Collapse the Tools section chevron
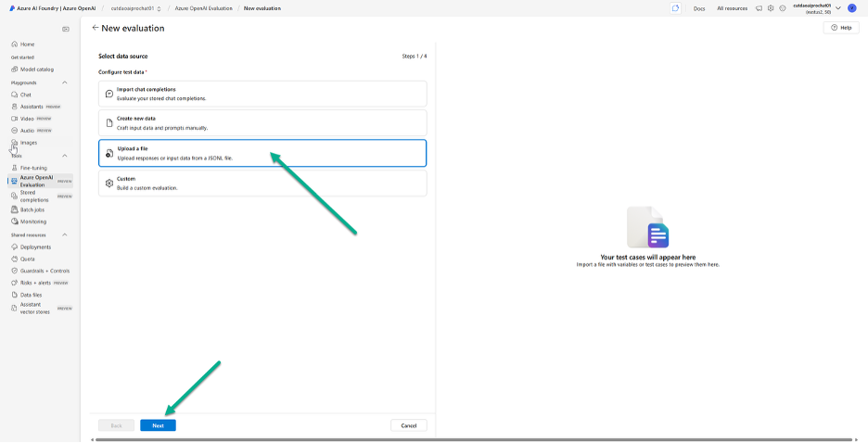 pos(64,156)
